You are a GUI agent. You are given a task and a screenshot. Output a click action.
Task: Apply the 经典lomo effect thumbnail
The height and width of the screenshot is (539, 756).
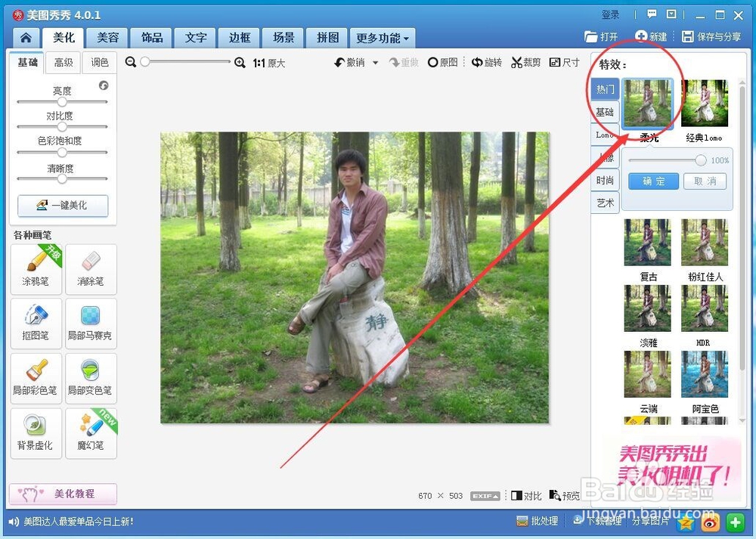[705, 103]
